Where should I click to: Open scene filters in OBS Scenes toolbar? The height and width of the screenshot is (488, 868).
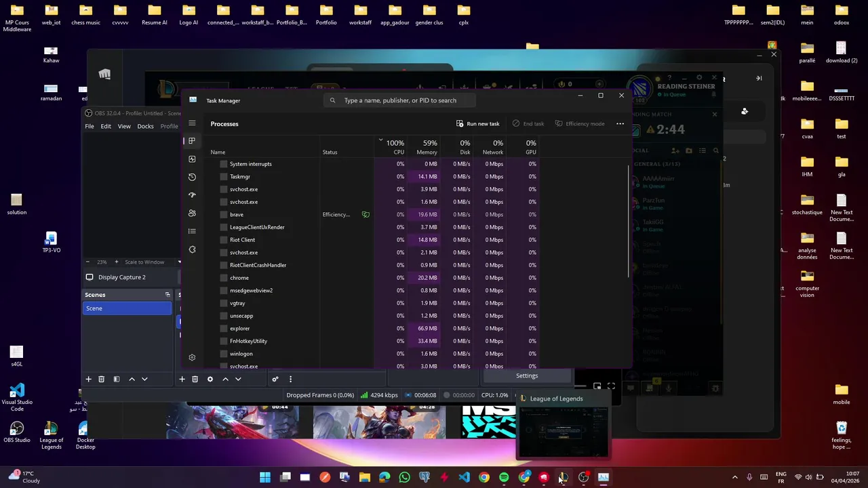point(116,379)
